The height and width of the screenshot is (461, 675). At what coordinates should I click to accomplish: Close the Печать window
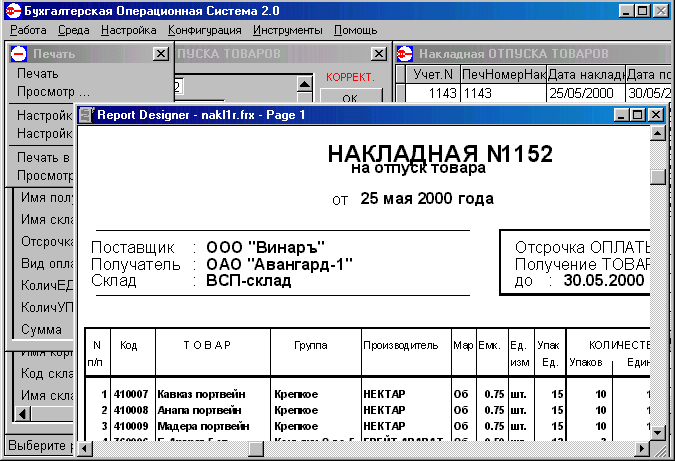pos(161,54)
